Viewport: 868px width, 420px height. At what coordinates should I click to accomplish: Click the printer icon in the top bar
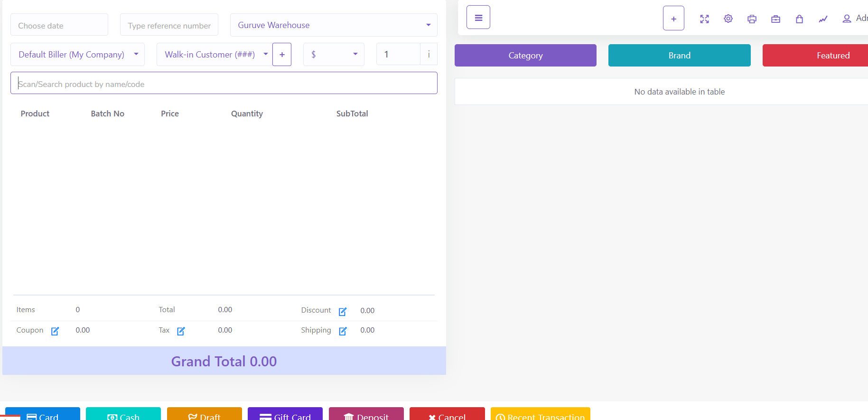(752, 19)
